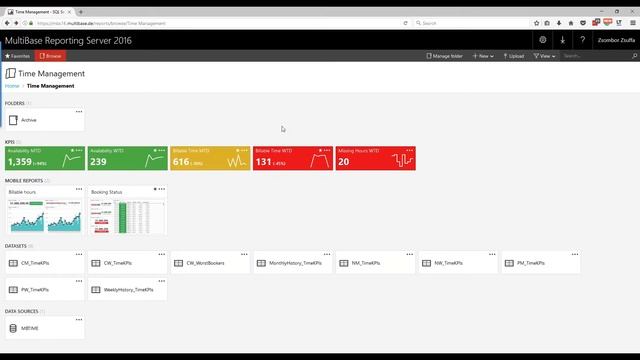
Task: Click the browser reload button
Action: point(405,23)
